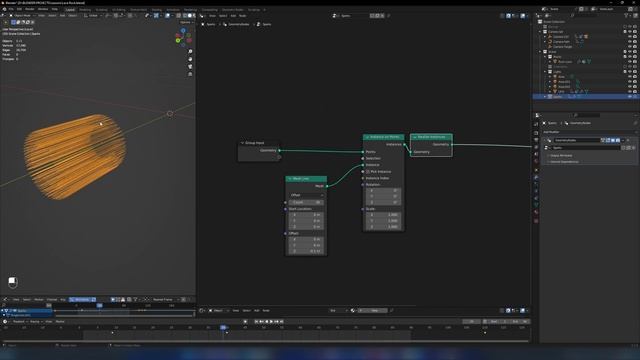Jump to the timeline start frame
This screenshot has width=640, height=360.
(x=256, y=322)
